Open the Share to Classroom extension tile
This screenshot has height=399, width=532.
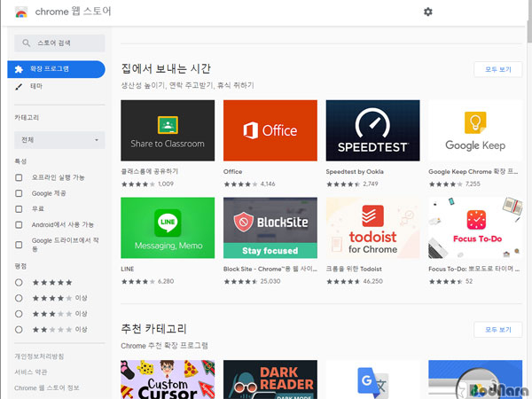click(168, 130)
